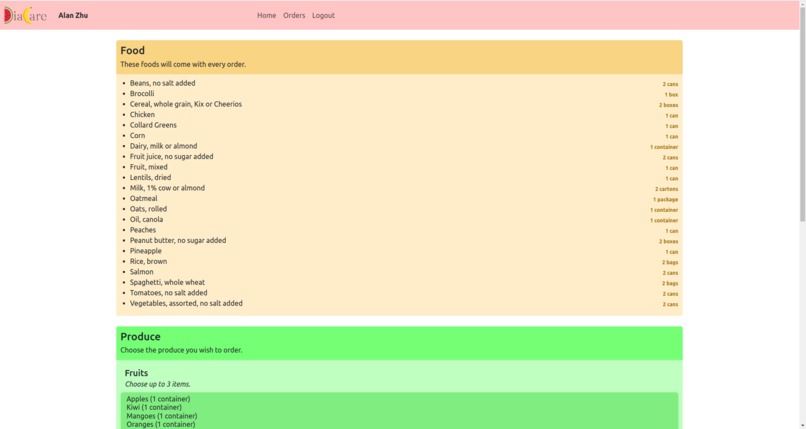Screen dimensions: 806x429
Task: Click 'Vegetables, assorted, no salt added'
Action: (186, 304)
